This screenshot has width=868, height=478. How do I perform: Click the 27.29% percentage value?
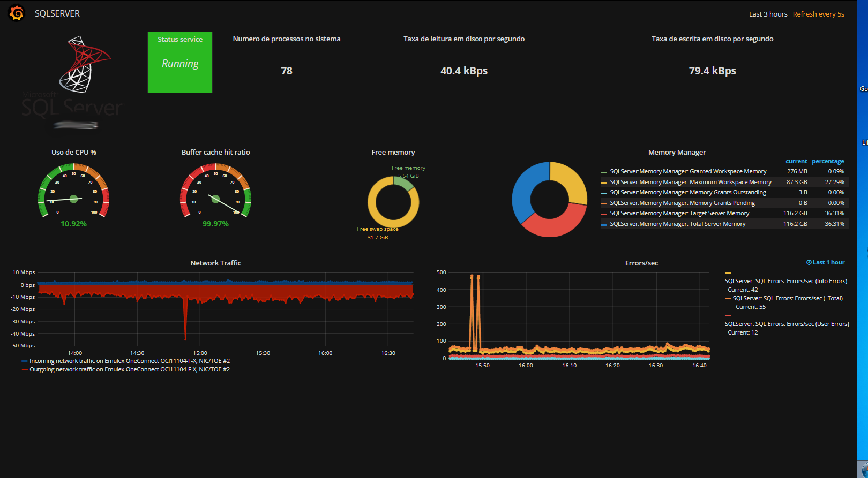(x=834, y=183)
